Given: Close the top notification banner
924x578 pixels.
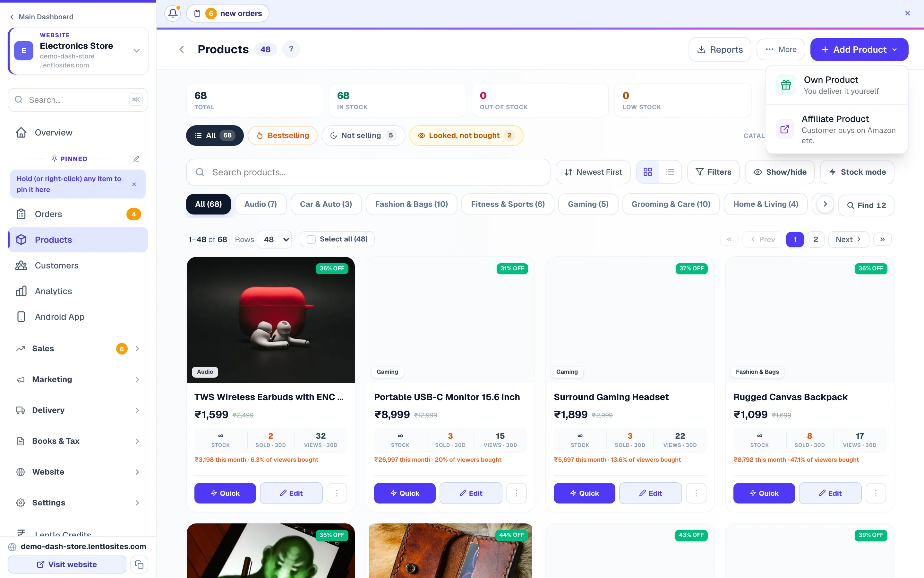Looking at the screenshot, I should click(908, 13).
